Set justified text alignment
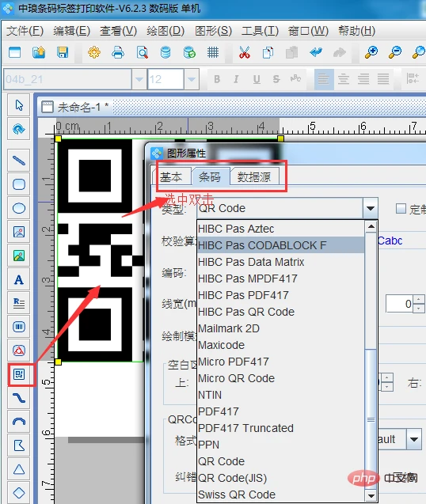 click(x=383, y=79)
